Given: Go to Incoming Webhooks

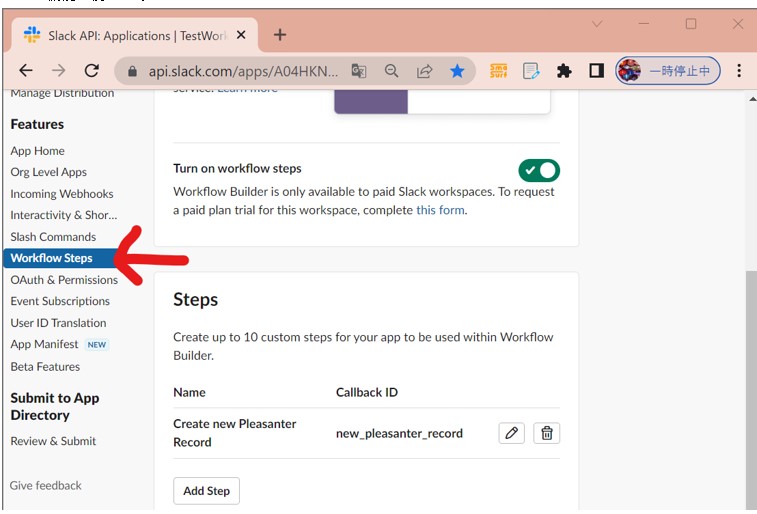Looking at the screenshot, I should tap(62, 194).
